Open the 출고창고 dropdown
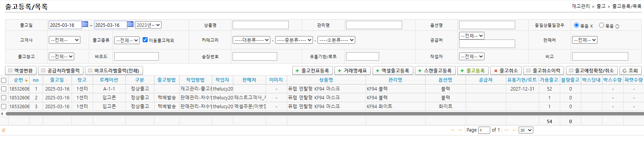Screen dimensions: 644x150 [x=62, y=56]
